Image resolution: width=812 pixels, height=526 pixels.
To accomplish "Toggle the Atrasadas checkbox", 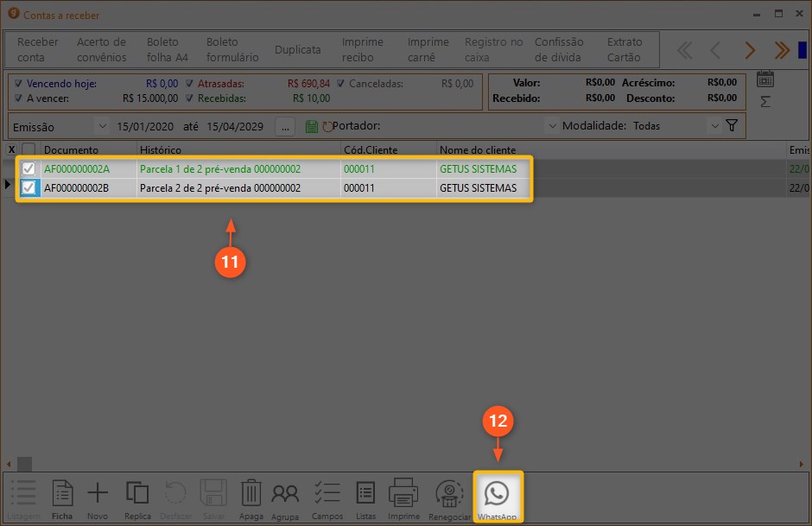I will coord(190,85).
